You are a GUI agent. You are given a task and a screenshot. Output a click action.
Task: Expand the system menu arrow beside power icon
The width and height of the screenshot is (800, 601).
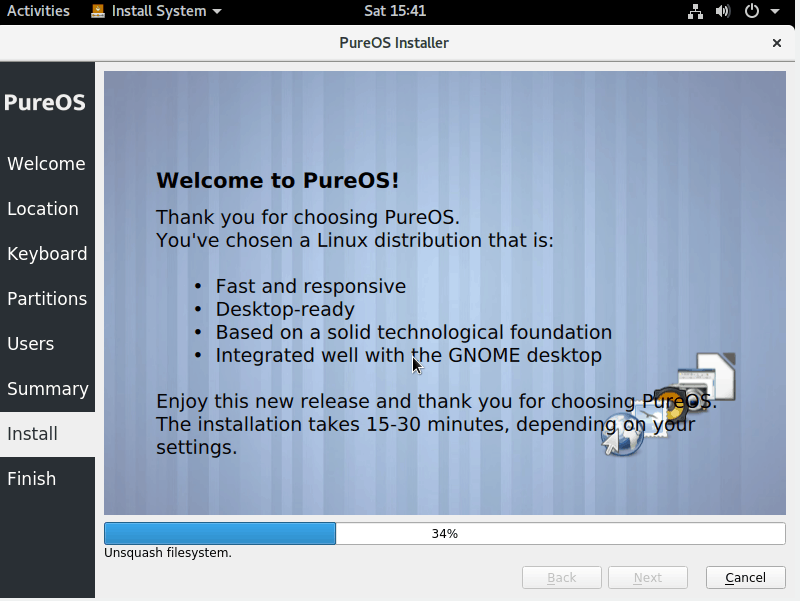coord(774,12)
